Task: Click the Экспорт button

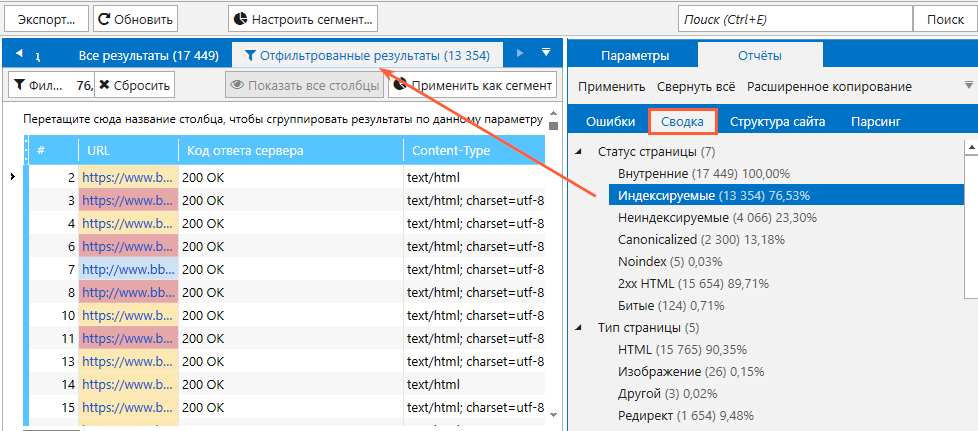Action: (46, 19)
